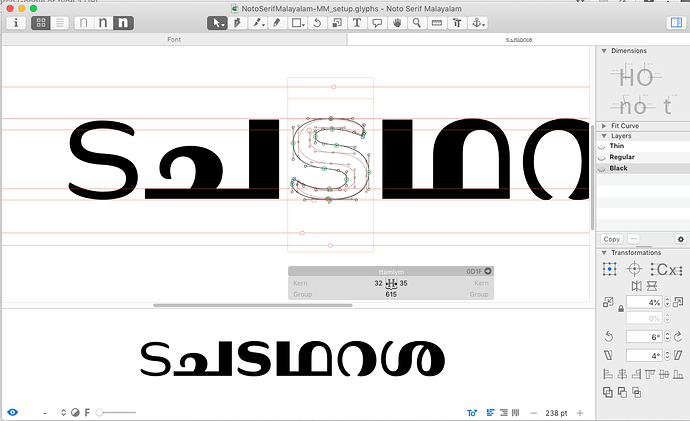The width and height of the screenshot is (690, 421).
Task: Apply union boolean operation
Action: [608, 392]
